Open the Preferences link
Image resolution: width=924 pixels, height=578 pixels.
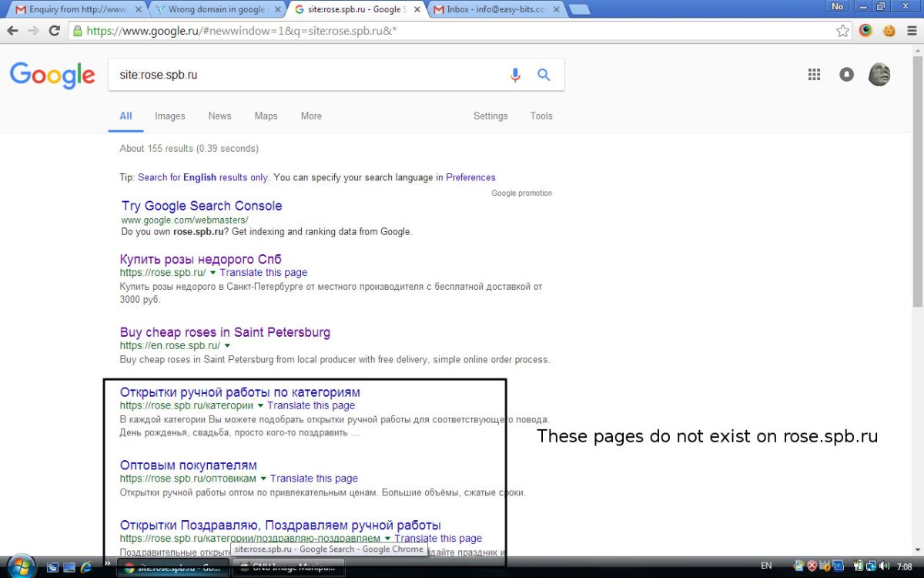coord(470,177)
